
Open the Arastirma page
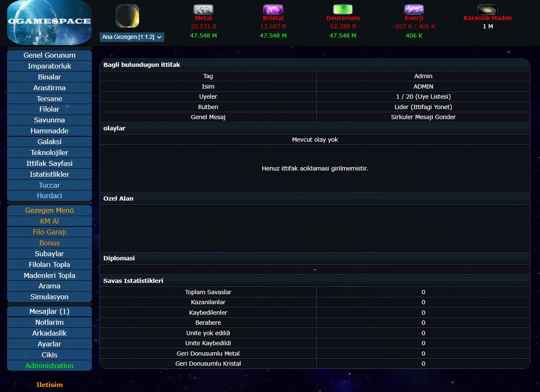(x=49, y=88)
